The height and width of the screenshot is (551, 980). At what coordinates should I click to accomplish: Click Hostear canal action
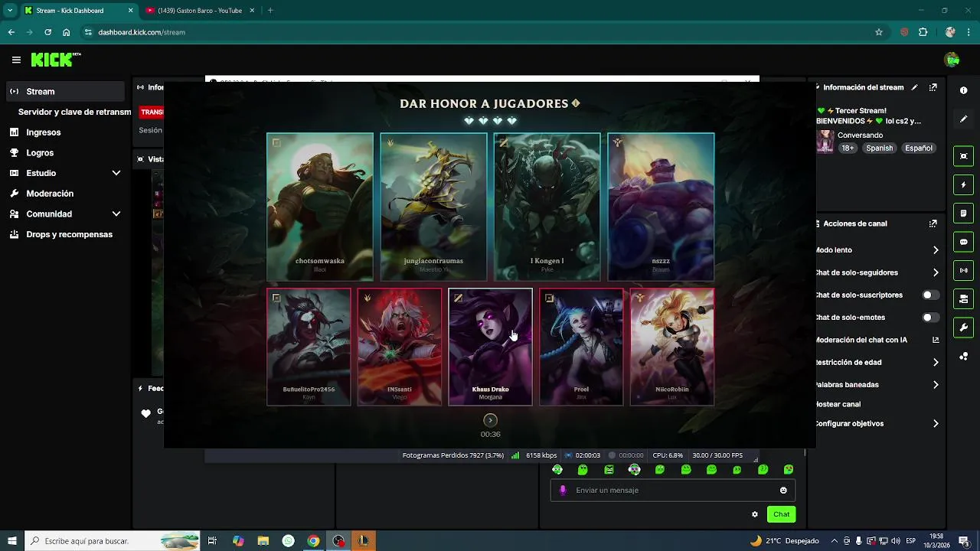click(x=838, y=404)
